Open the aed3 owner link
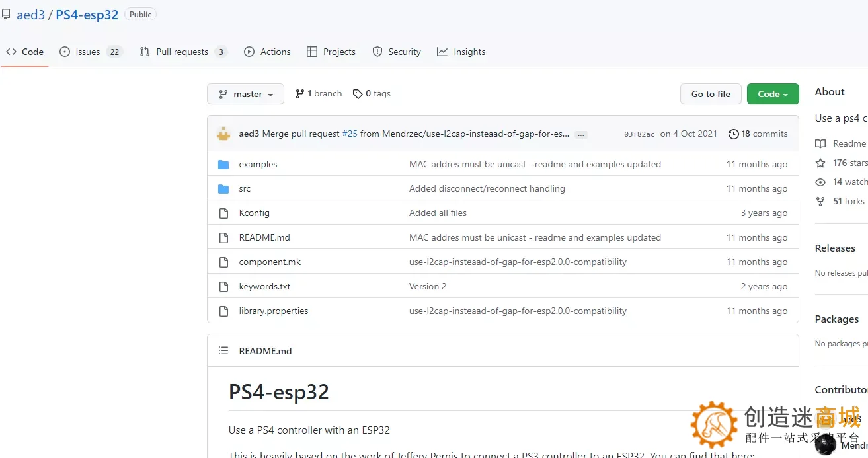 (30, 15)
